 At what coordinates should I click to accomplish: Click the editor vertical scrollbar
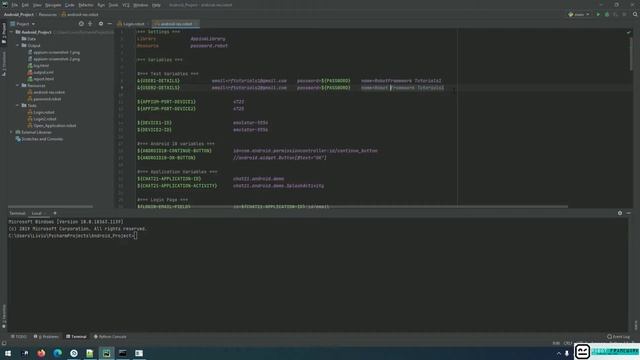631,53
